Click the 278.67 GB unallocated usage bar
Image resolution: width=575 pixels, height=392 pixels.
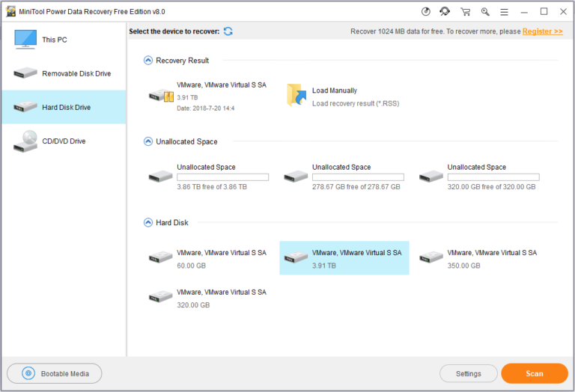[x=358, y=177]
